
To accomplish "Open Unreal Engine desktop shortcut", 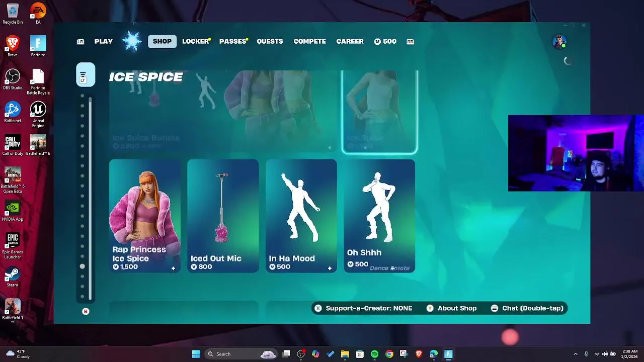I will pyautogui.click(x=38, y=115).
